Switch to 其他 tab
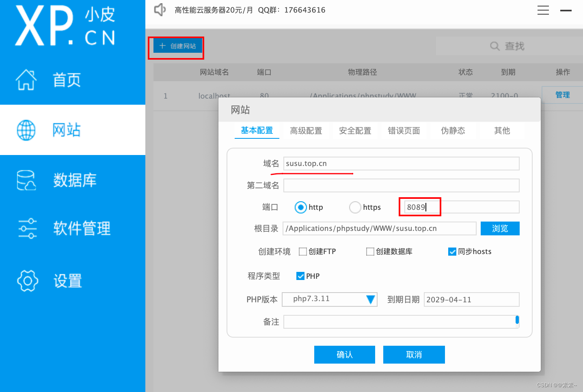The height and width of the screenshot is (392, 583). [502, 131]
